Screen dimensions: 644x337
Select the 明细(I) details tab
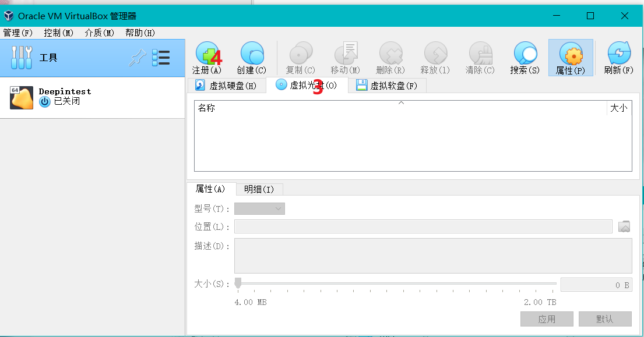pyautogui.click(x=259, y=189)
